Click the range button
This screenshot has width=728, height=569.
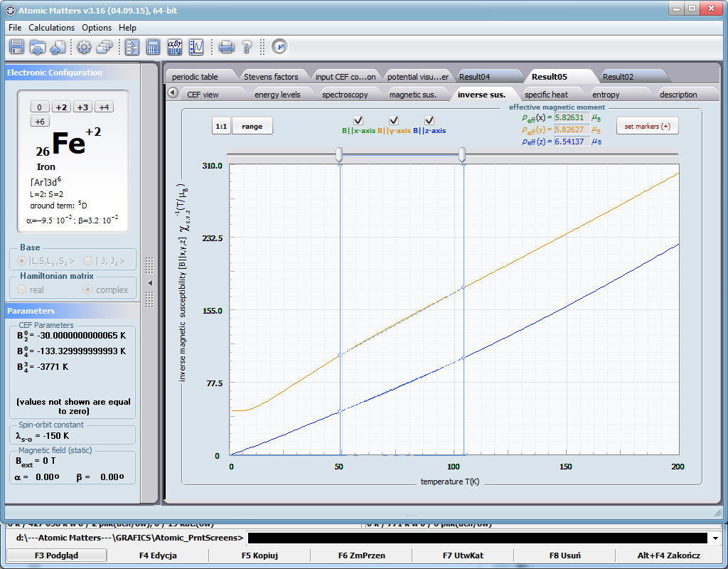coord(252,127)
